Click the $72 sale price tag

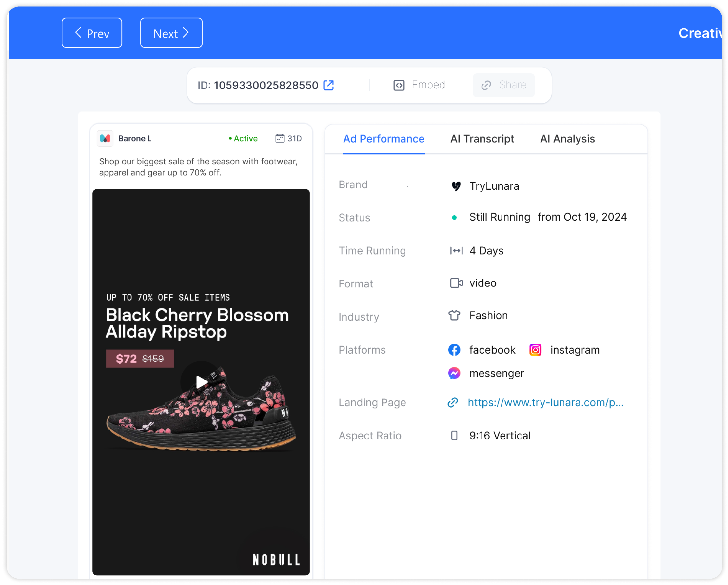[140, 359]
